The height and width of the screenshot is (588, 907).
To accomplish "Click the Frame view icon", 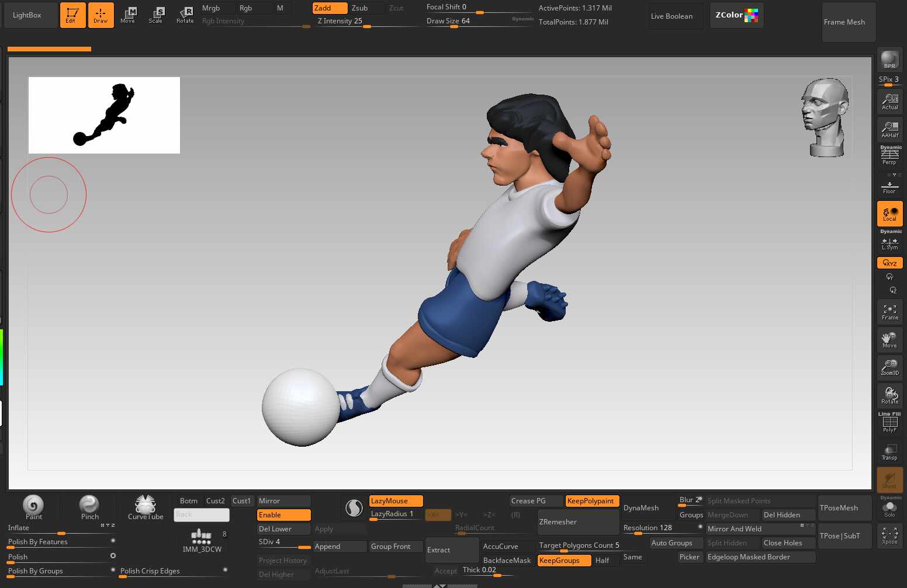I will 889,312.
